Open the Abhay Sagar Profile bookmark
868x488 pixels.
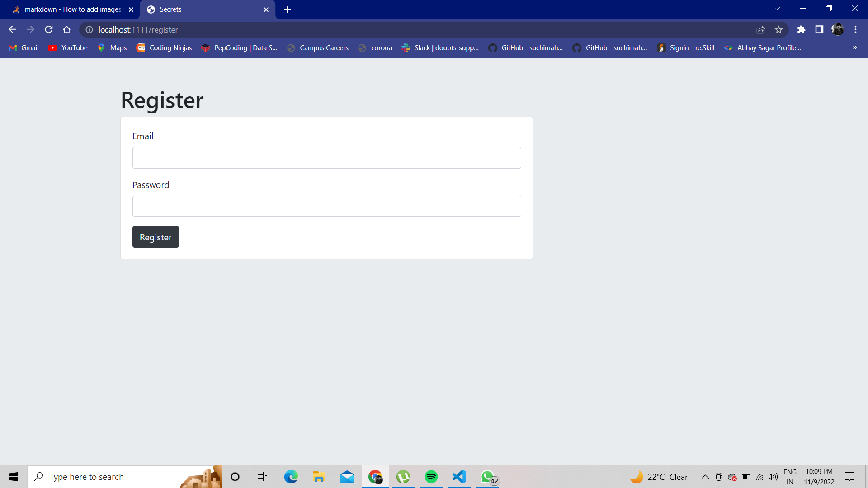[x=763, y=48]
